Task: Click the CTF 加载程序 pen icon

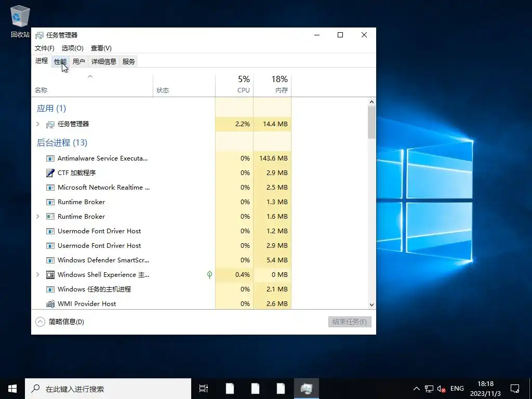Action: click(50, 173)
